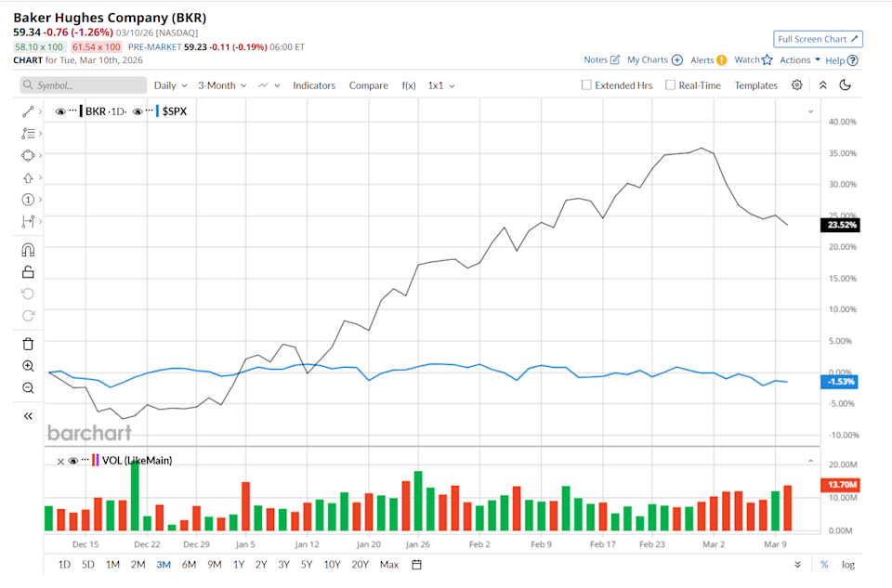Enable the Extended Hrs checkbox
Viewport: 892px width, 588px height.
pos(586,85)
